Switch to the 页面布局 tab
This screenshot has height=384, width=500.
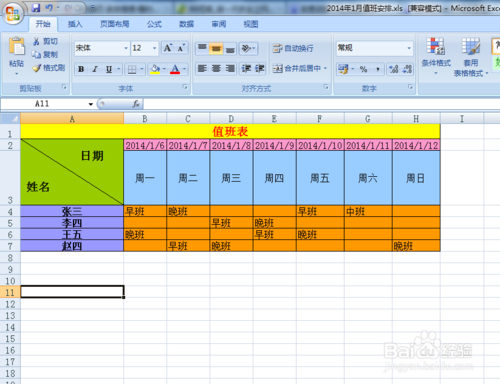click(x=114, y=24)
